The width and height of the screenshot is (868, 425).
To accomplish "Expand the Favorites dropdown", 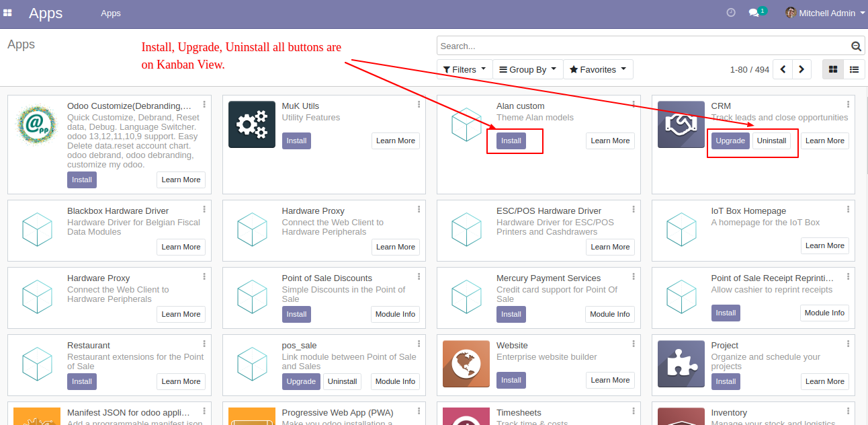I will click(x=598, y=69).
